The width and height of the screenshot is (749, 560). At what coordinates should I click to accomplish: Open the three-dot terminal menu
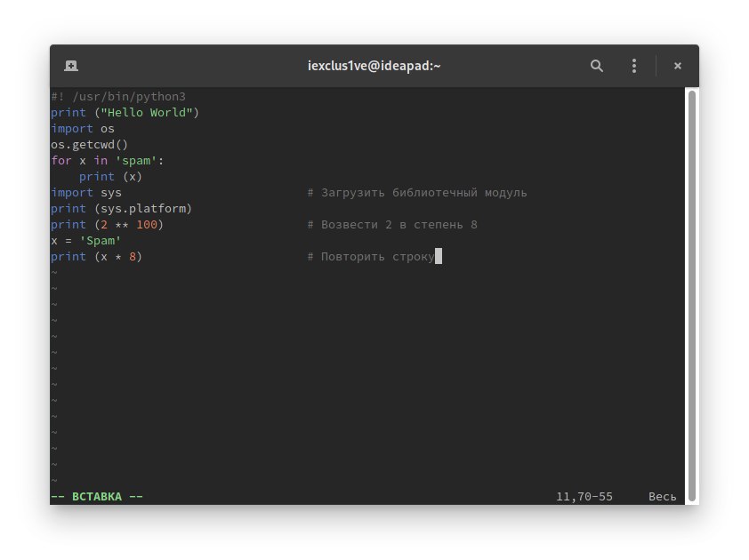point(634,66)
